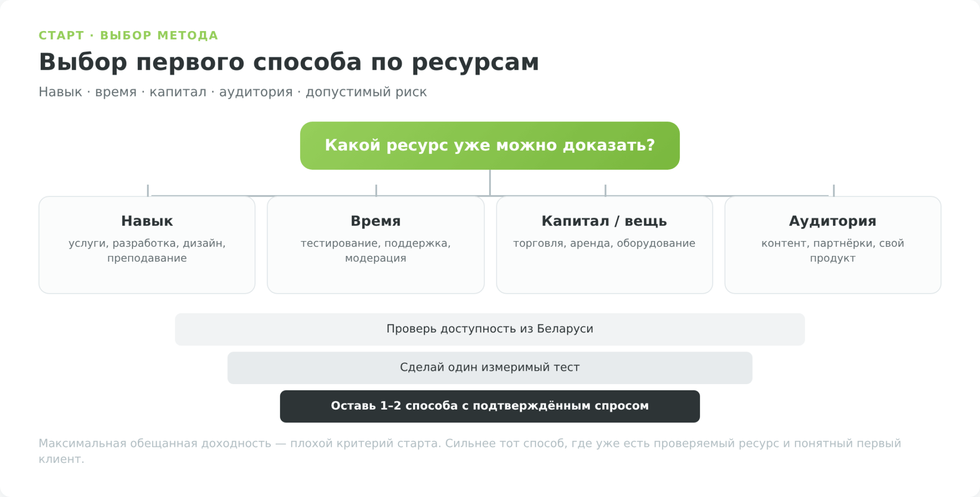Click the green label "СТАРТ · ВЫБОР МЕТОДА"
Image resolution: width=980 pixels, height=497 pixels.
[128, 35]
